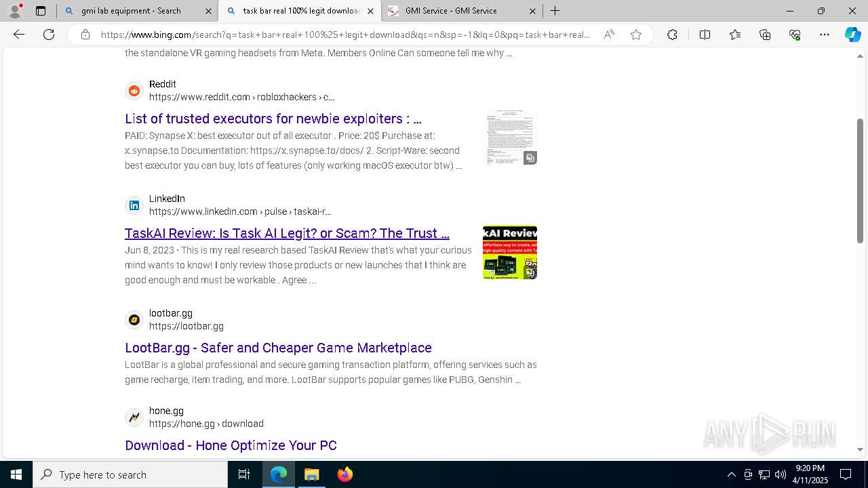Open TaskAI Review LinkedIn result link
This screenshot has height=488, width=868.
click(287, 233)
